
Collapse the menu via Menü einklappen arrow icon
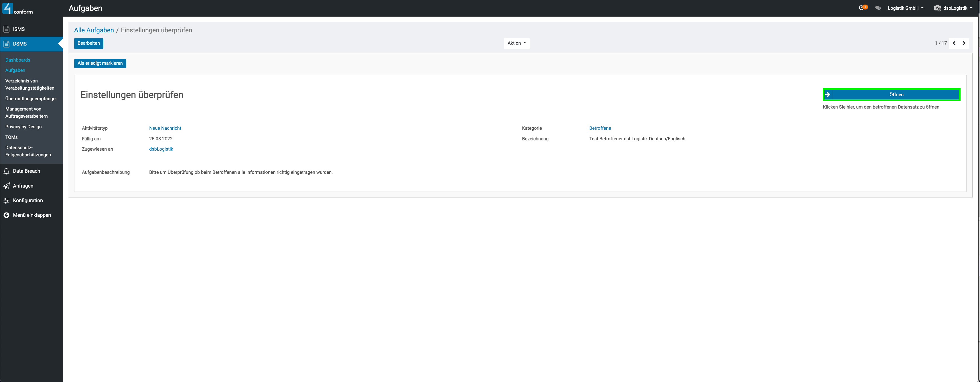[x=7, y=215]
